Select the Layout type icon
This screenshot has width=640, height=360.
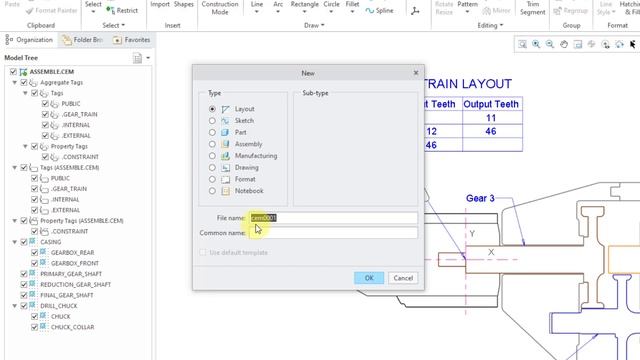point(225,109)
